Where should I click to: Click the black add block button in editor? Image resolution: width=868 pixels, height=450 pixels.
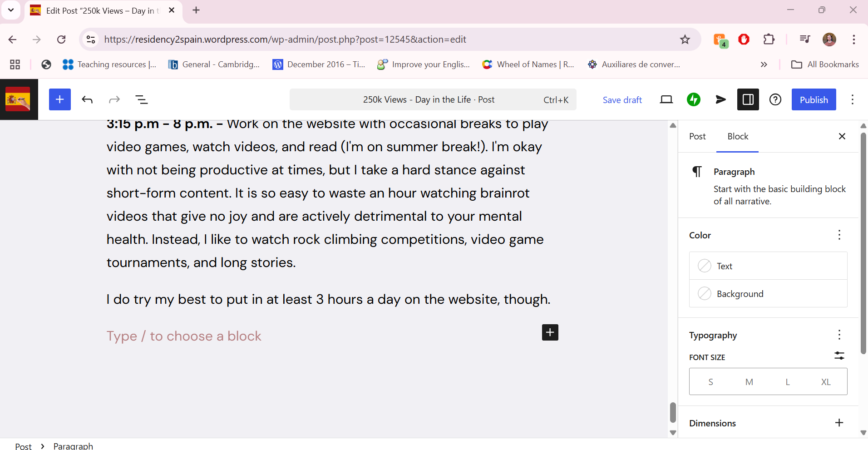pos(550,332)
